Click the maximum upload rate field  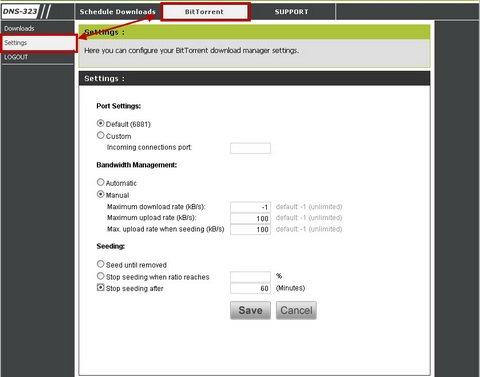(250, 218)
